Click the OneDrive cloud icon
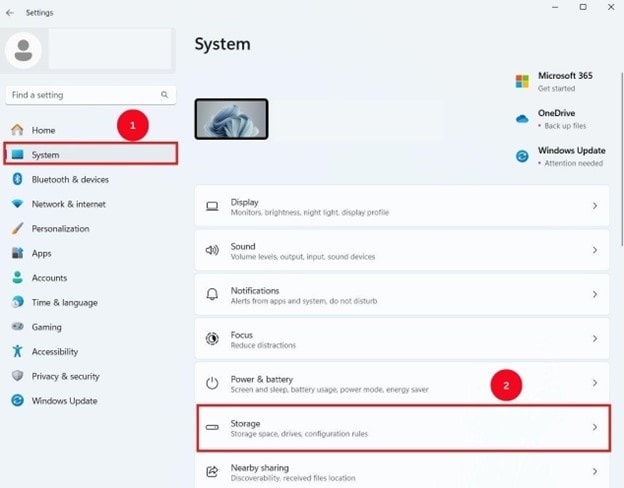Image resolution: width=624 pixels, height=488 pixels. pyautogui.click(x=522, y=119)
